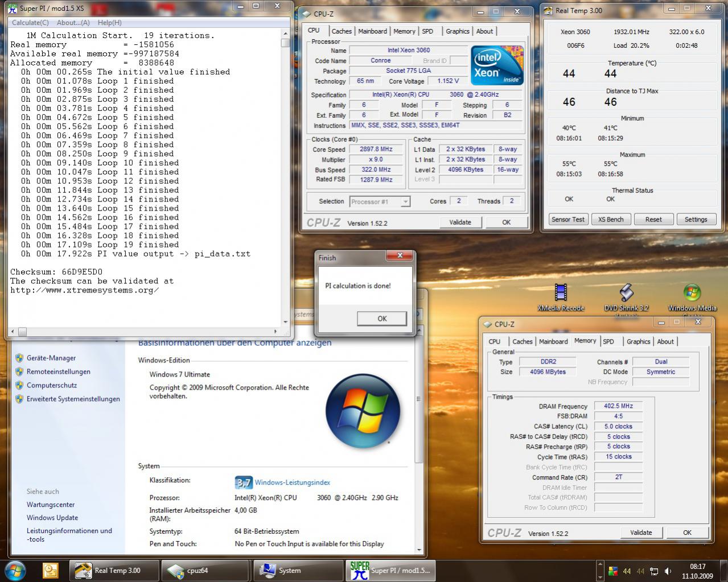This screenshot has height=582, width=728.
Task: Click top CPU-Z title bar icon
Action: click(x=306, y=14)
